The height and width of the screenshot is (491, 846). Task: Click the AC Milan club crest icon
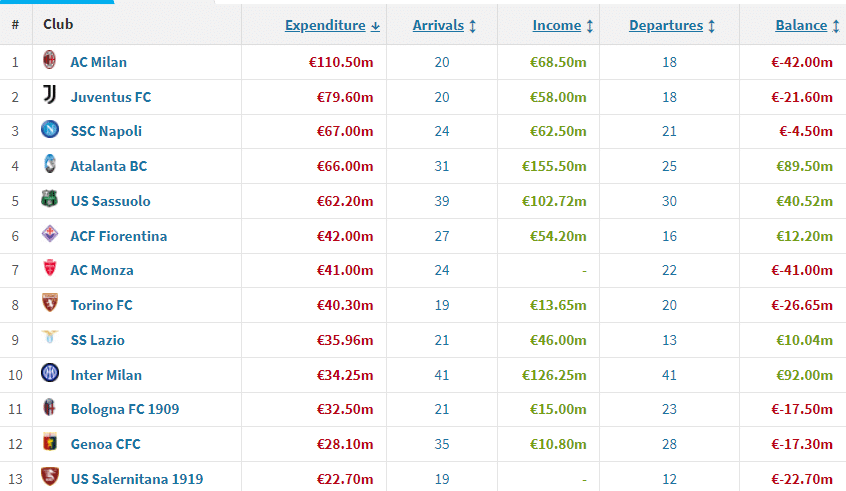[x=49, y=62]
